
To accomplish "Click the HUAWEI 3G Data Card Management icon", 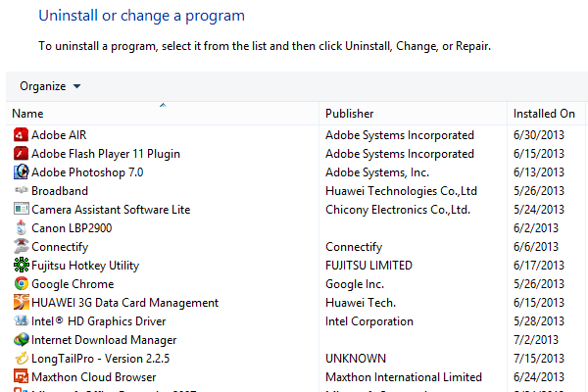I will (x=21, y=303).
